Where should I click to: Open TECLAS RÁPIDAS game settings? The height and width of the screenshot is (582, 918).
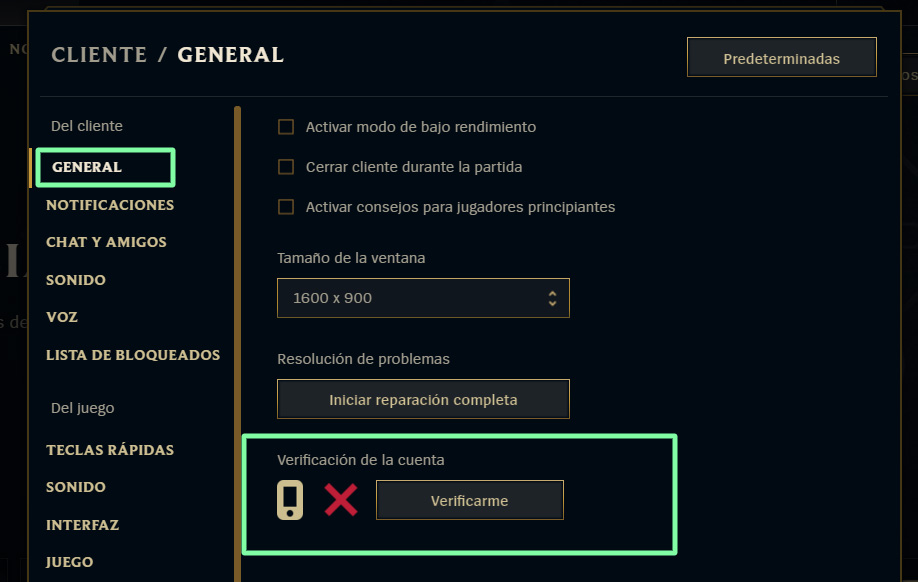[x=110, y=450]
